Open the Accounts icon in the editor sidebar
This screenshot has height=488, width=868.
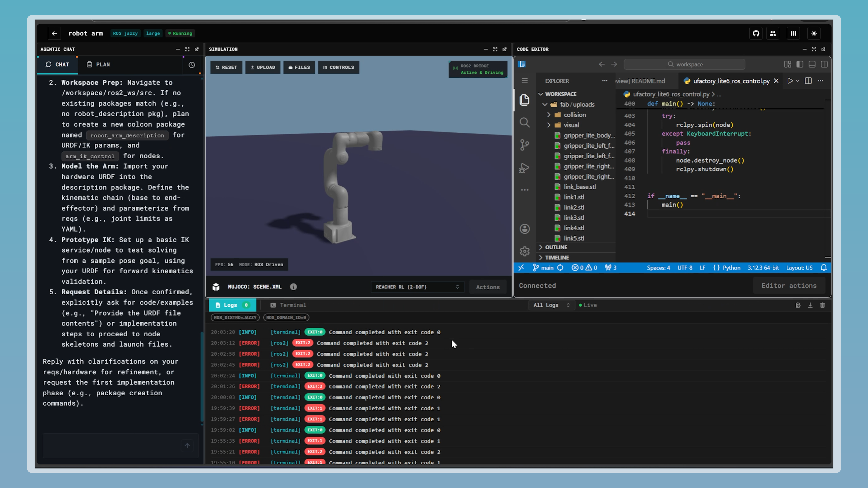coord(525,229)
